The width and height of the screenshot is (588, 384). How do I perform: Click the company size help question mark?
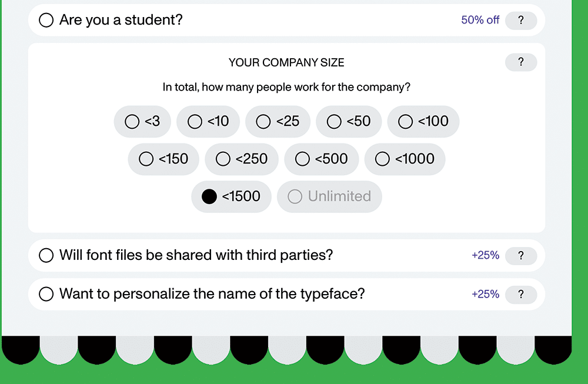(520, 62)
